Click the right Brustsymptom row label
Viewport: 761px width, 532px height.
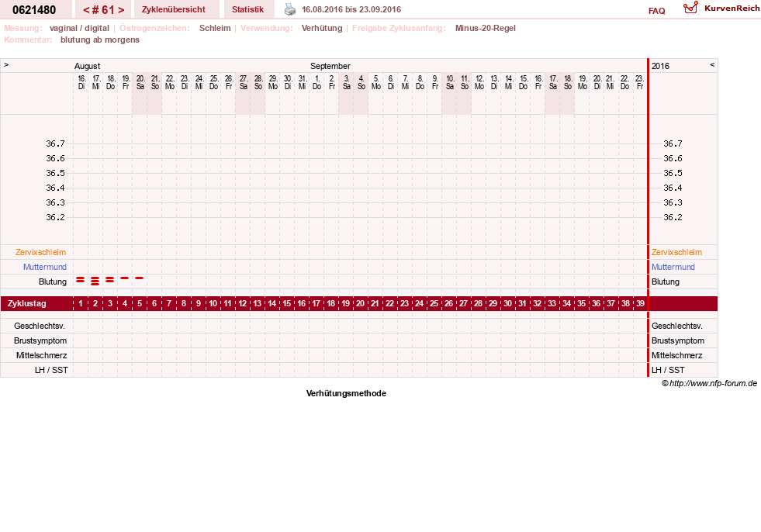tap(677, 340)
